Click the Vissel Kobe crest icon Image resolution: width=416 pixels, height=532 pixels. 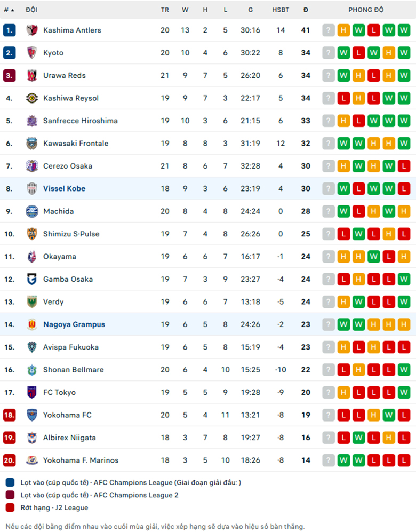pyautogui.click(x=32, y=189)
